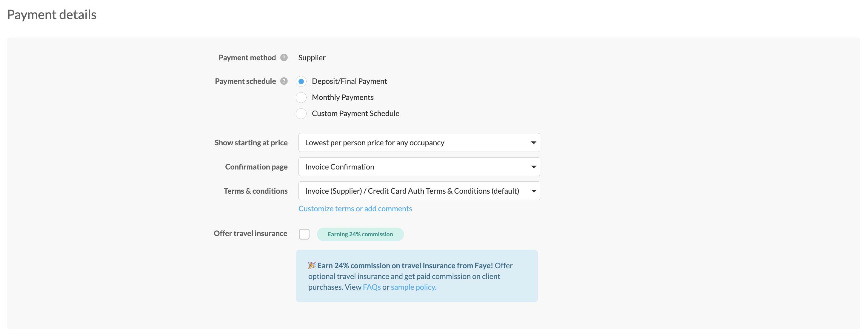Click arrow on Invoice Confirmation select
868x336 pixels.
pos(533,167)
